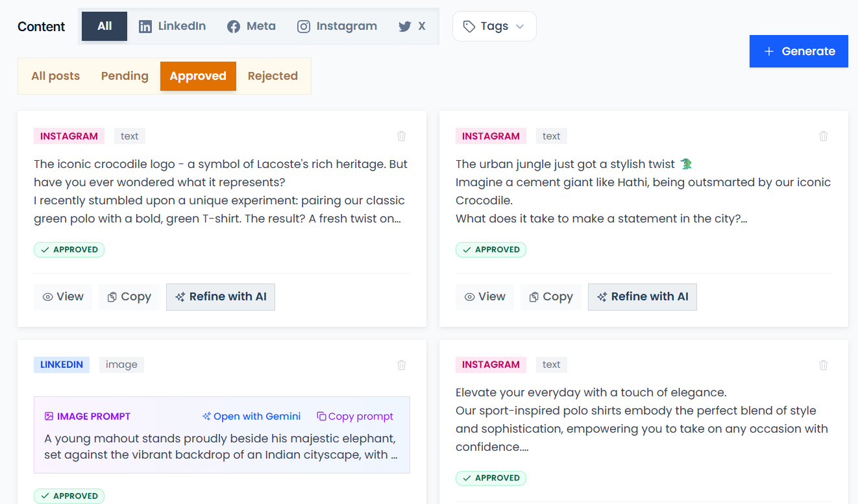This screenshot has width=858, height=504.
Task: Click sparkle icon beside Open with Gemini
Action: pos(206,416)
